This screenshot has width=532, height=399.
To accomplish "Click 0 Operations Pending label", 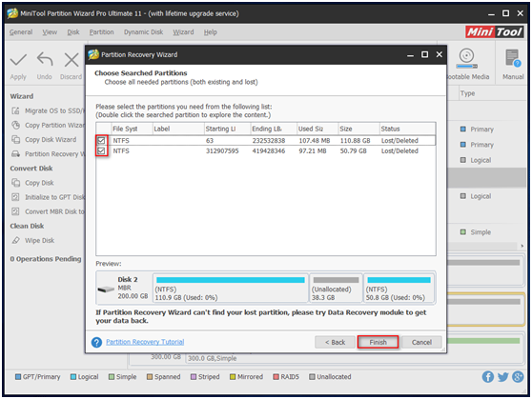I will [x=46, y=259].
